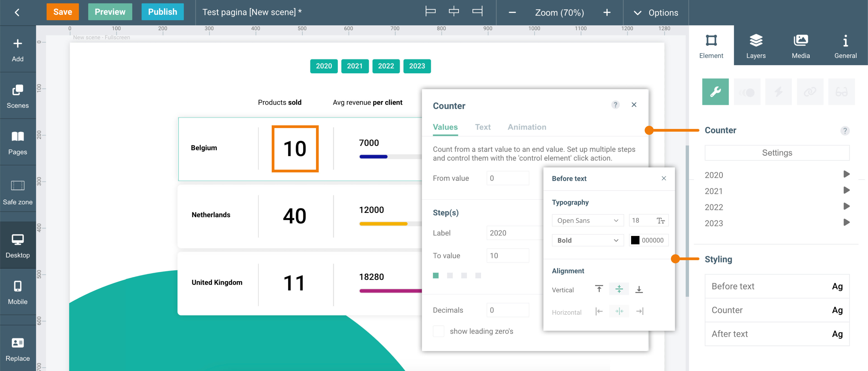Switch to Desktop view

18,245
